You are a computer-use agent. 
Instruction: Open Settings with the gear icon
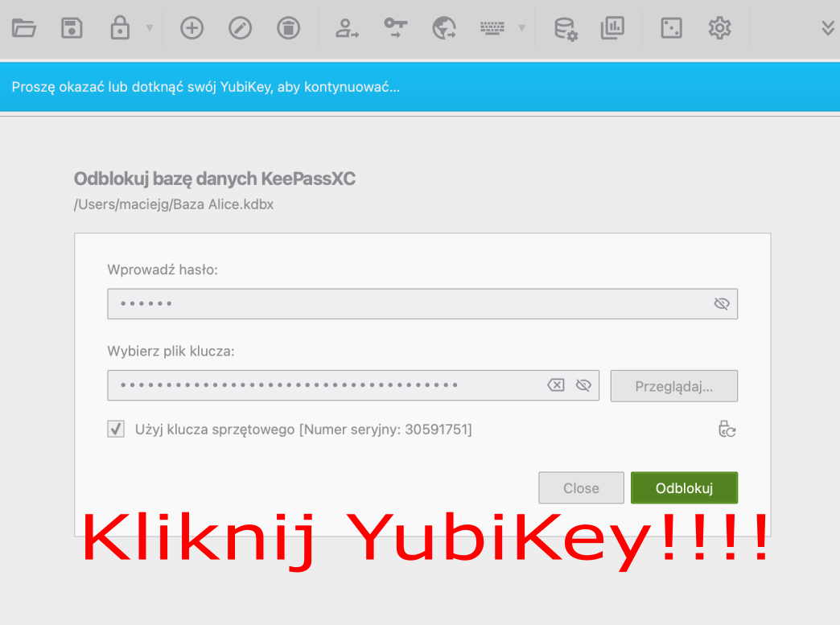click(719, 28)
